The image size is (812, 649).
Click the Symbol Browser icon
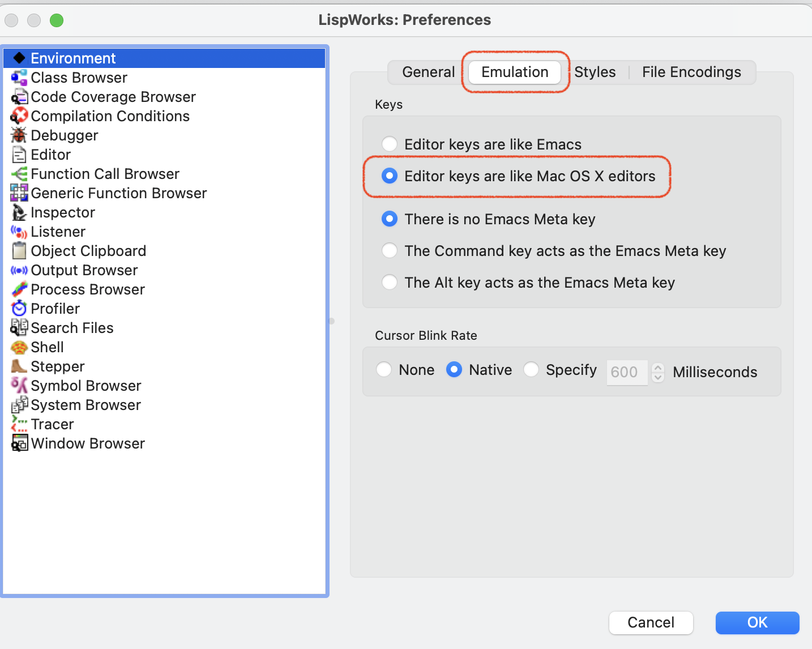point(19,385)
